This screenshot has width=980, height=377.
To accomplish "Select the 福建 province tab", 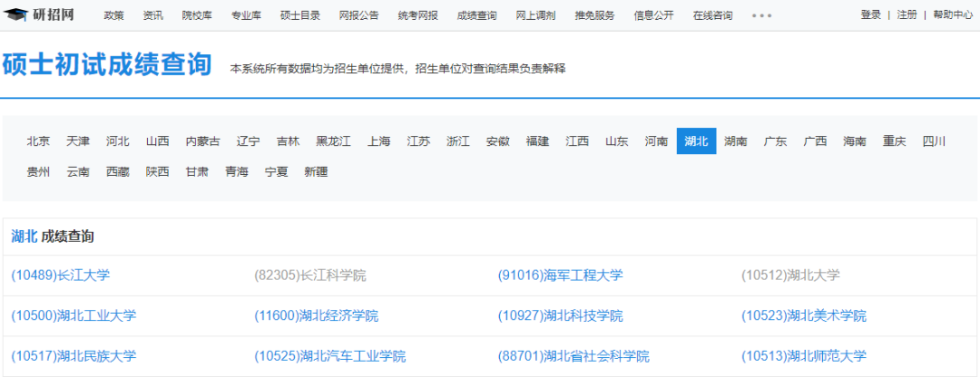I will (537, 141).
